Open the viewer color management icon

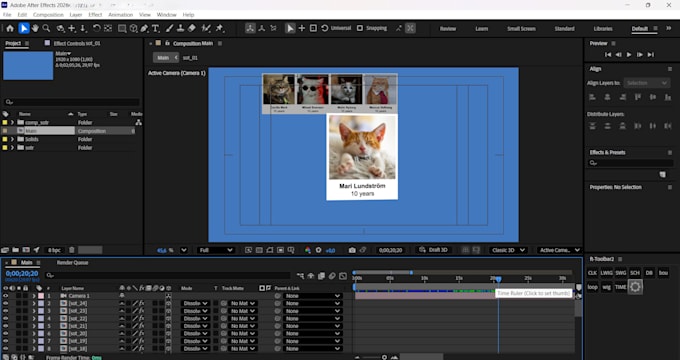coord(307,250)
